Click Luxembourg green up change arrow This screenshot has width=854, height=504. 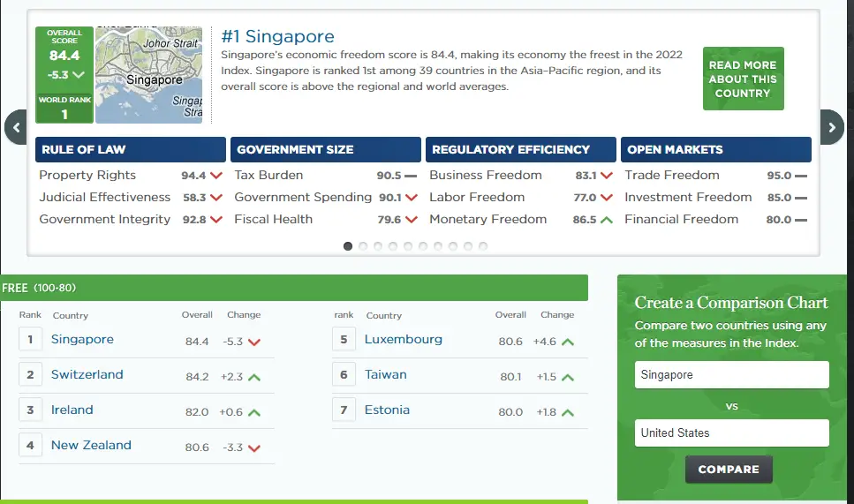(x=568, y=342)
